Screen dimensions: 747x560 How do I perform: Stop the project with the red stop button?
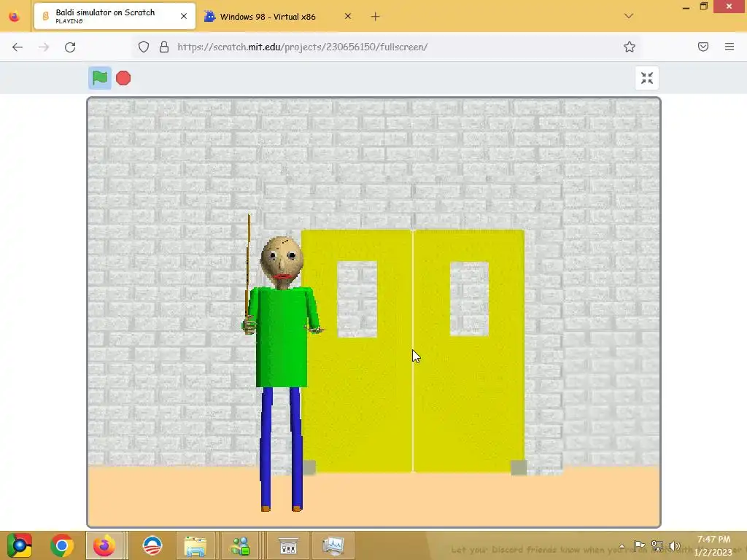click(123, 78)
